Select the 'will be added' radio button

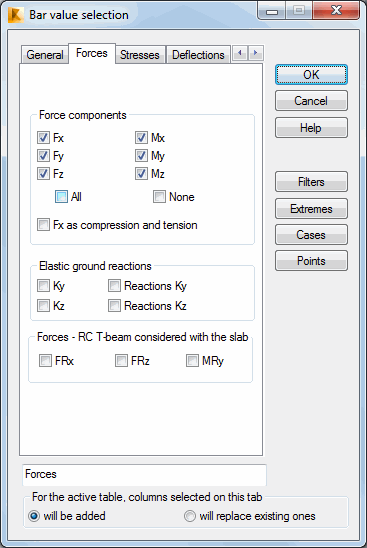[x=34, y=516]
